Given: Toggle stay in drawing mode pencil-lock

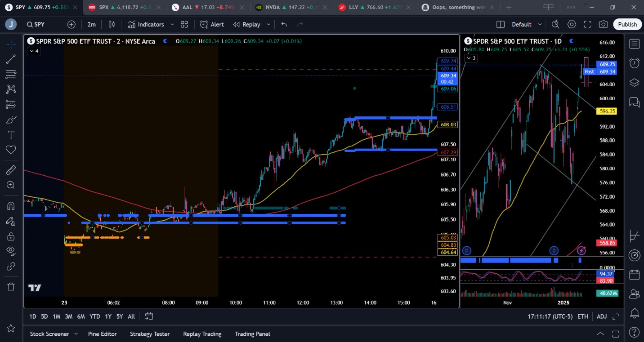Looking at the screenshot, I should [11, 221].
